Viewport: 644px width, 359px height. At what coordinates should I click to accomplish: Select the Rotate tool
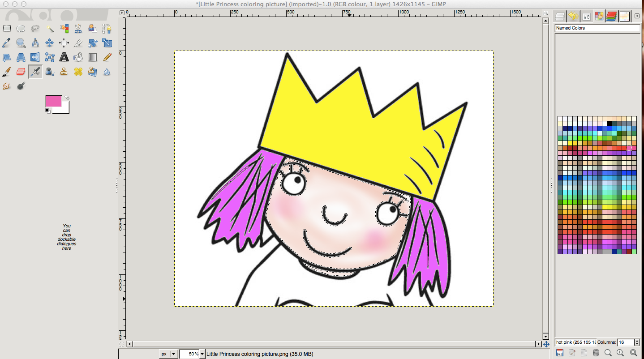coord(93,43)
